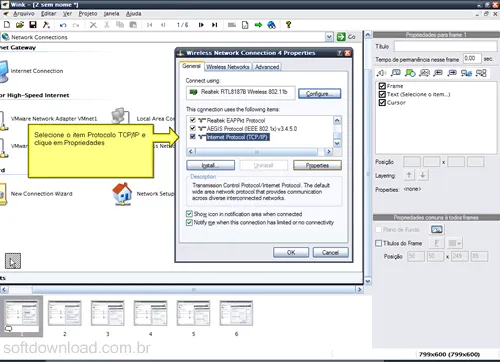Click the properties panel scroll-down arrow
Viewport: 500px width, 362px height.
pos(368,281)
